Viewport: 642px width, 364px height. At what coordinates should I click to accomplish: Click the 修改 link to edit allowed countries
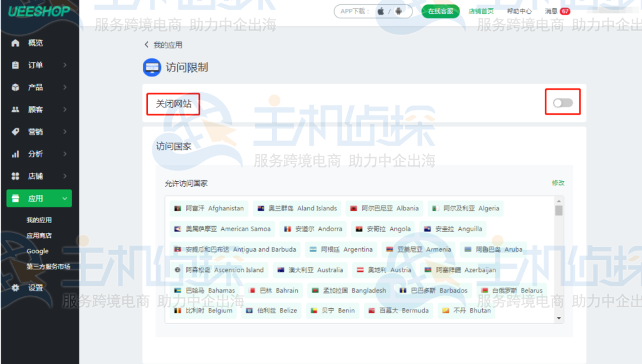pyautogui.click(x=559, y=182)
